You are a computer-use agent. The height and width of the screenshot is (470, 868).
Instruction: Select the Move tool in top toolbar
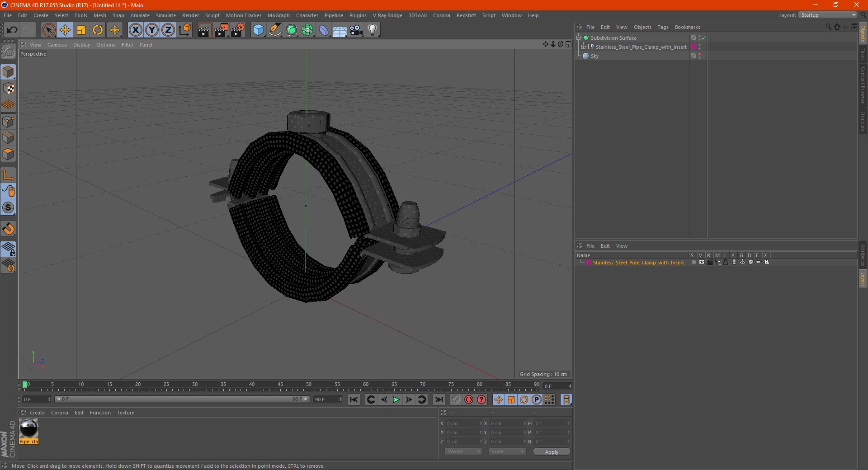[x=65, y=30]
